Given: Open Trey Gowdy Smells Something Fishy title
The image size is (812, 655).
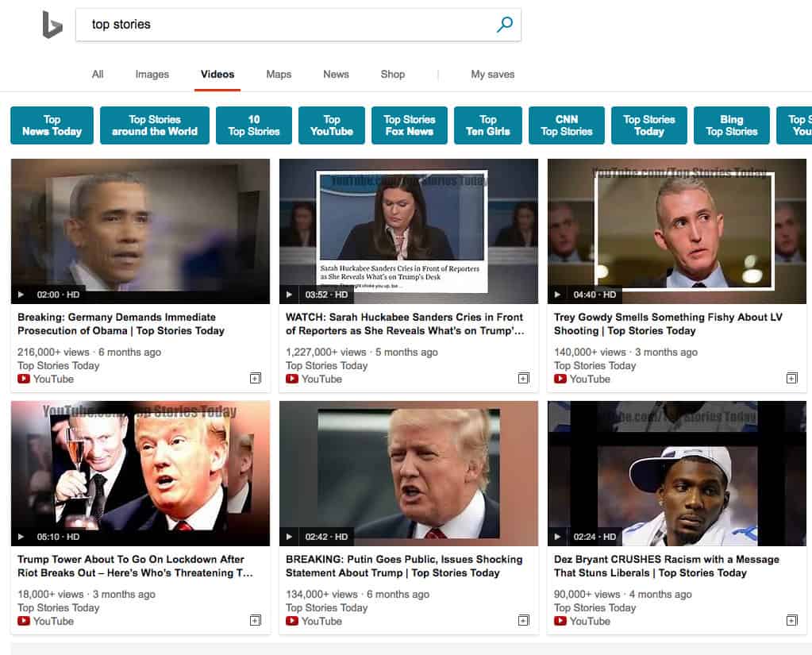Looking at the screenshot, I should (668, 324).
